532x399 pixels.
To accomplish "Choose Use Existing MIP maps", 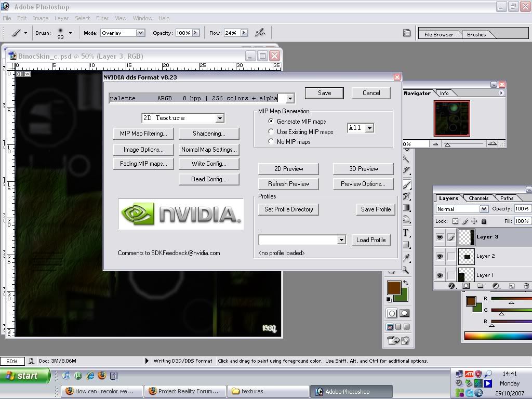I will [271, 132].
